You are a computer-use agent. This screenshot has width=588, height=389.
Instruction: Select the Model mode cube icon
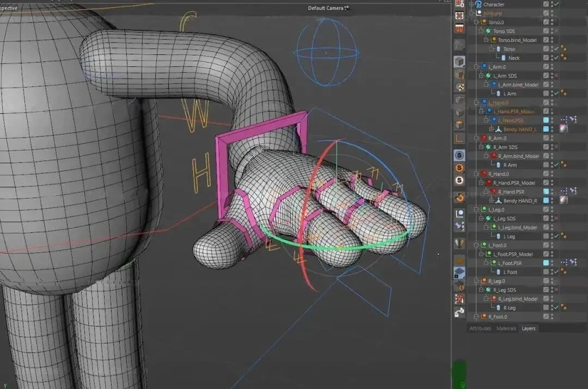pyautogui.click(x=460, y=61)
